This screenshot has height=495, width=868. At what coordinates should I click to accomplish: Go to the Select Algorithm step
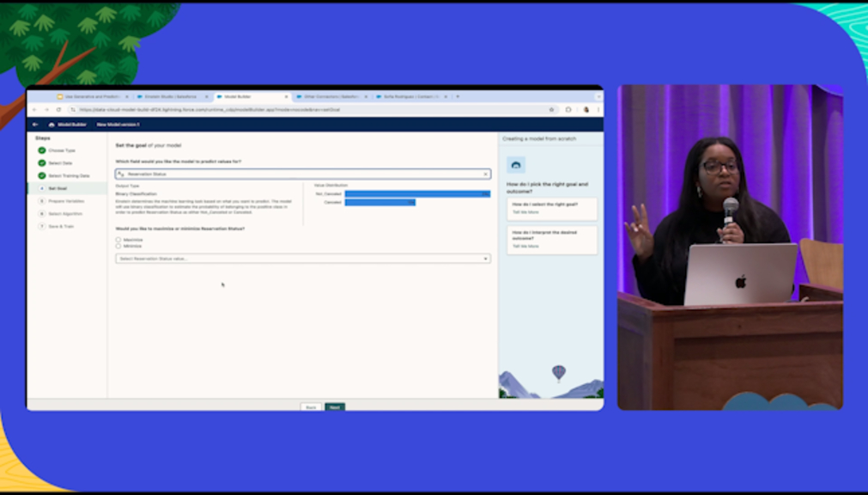point(65,214)
